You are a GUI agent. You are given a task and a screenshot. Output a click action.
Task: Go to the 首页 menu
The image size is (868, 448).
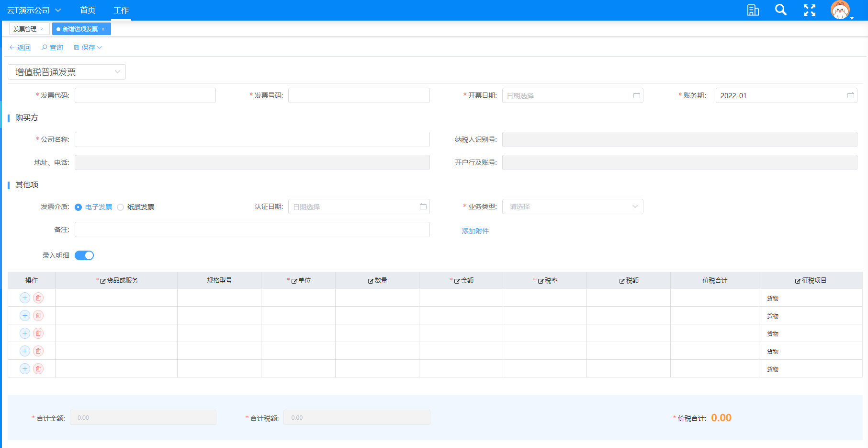pyautogui.click(x=88, y=10)
